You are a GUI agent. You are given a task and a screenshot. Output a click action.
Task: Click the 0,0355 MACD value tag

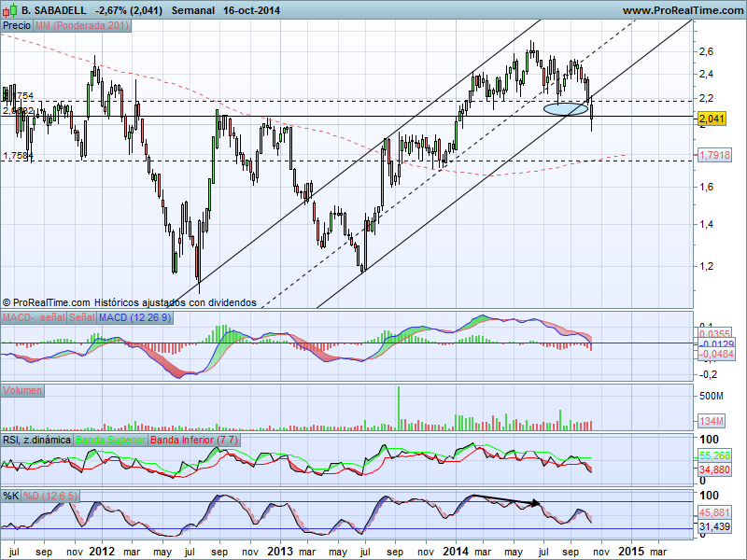coord(715,334)
